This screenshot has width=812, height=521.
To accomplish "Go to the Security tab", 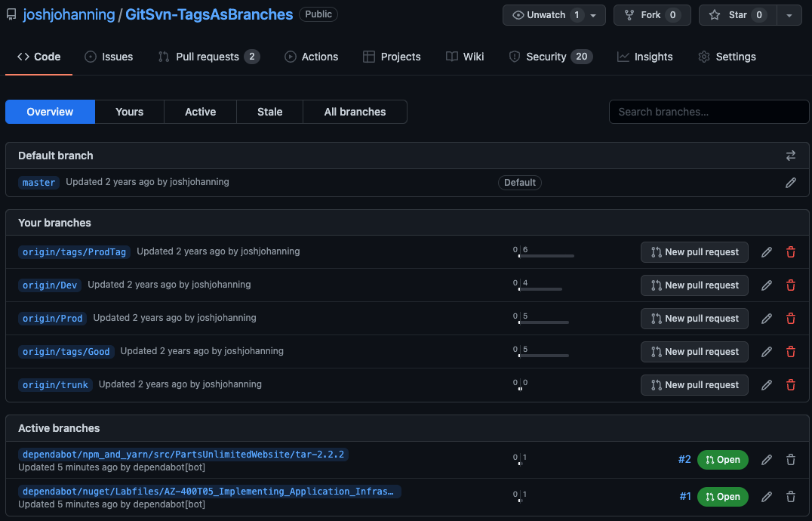I will point(546,57).
